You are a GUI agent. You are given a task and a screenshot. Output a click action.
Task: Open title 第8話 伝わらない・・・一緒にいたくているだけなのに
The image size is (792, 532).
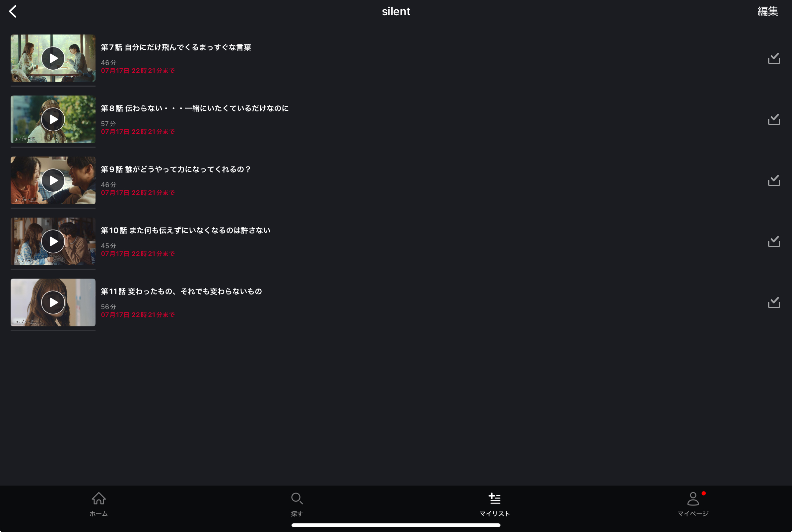[195, 108]
